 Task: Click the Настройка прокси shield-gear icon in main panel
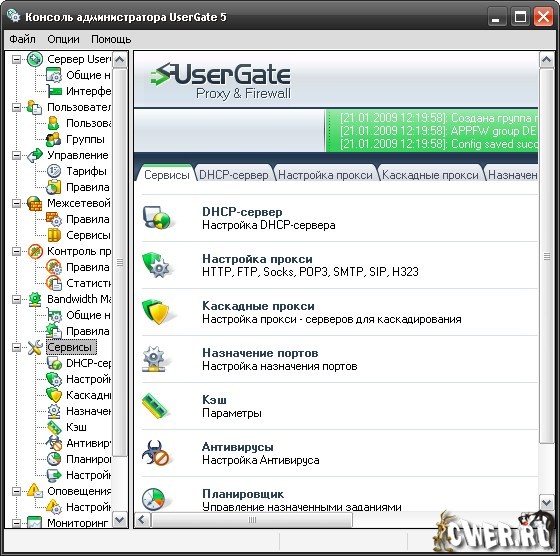pyautogui.click(x=157, y=265)
